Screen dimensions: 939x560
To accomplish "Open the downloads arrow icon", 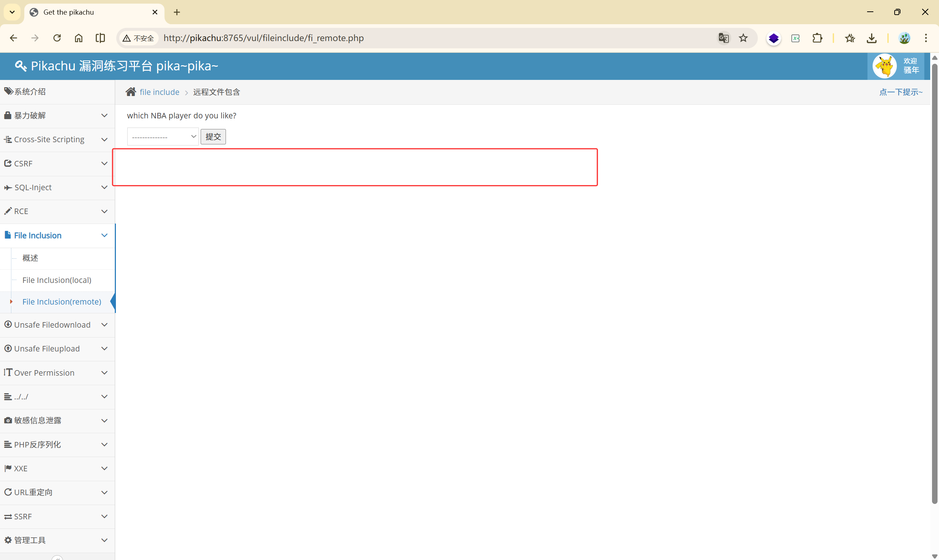I will [872, 38].
